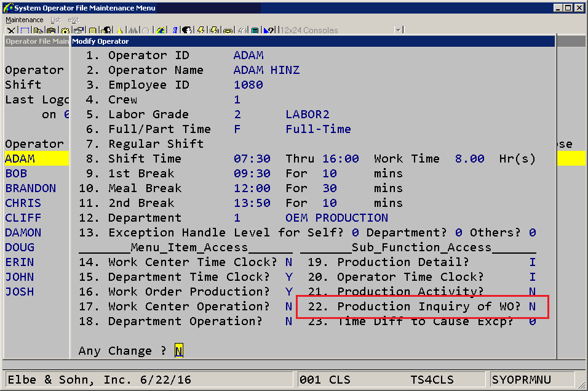588x391 pixels.
Task: Open the List menu
Action: click(55, 20)
